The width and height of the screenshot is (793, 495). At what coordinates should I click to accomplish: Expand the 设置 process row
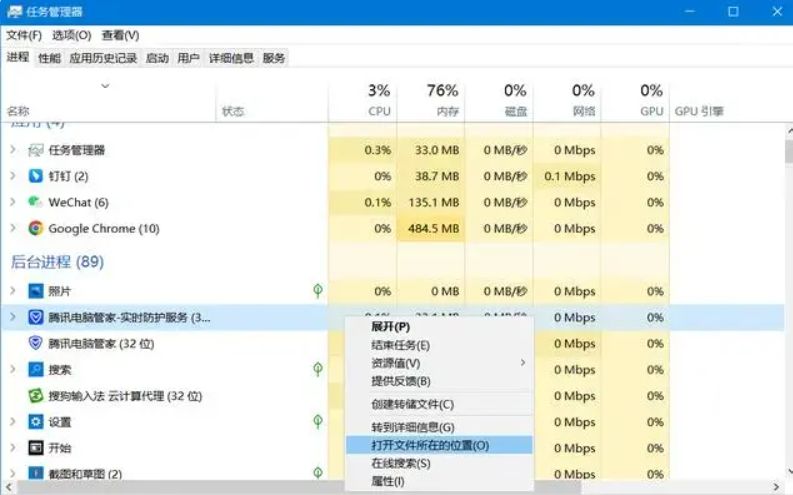tap(13, 422)
